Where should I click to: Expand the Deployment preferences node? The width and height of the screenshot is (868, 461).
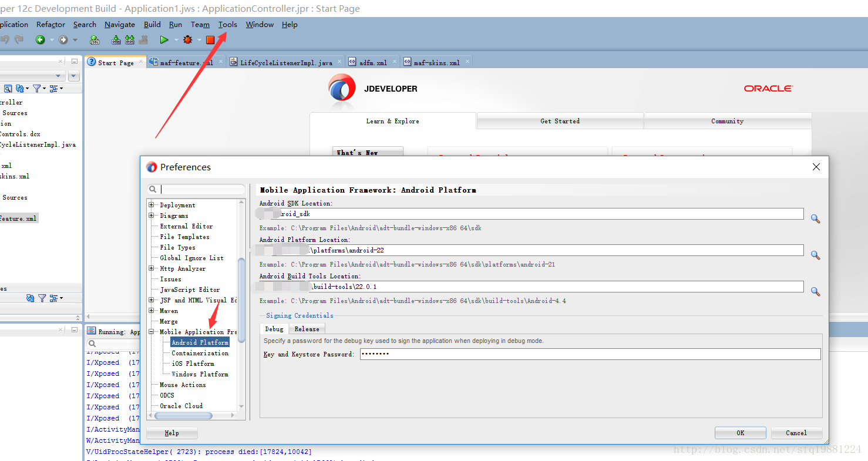point(152,205)
